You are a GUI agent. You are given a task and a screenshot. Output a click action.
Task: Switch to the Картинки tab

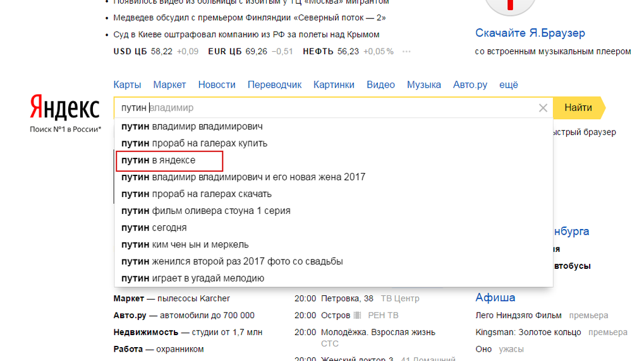click(x=334, y=85)
